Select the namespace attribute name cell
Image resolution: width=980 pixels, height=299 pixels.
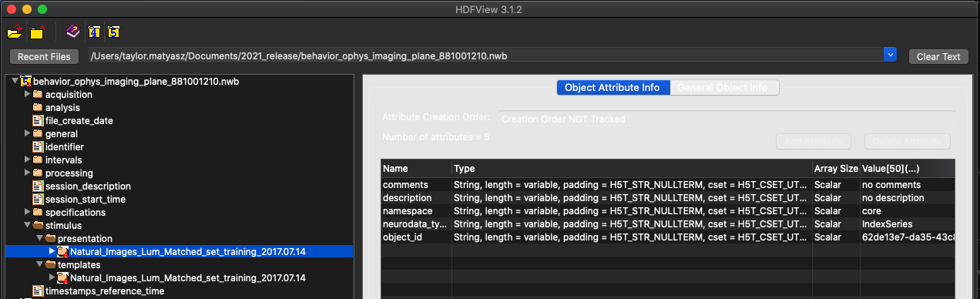[416, 210]
